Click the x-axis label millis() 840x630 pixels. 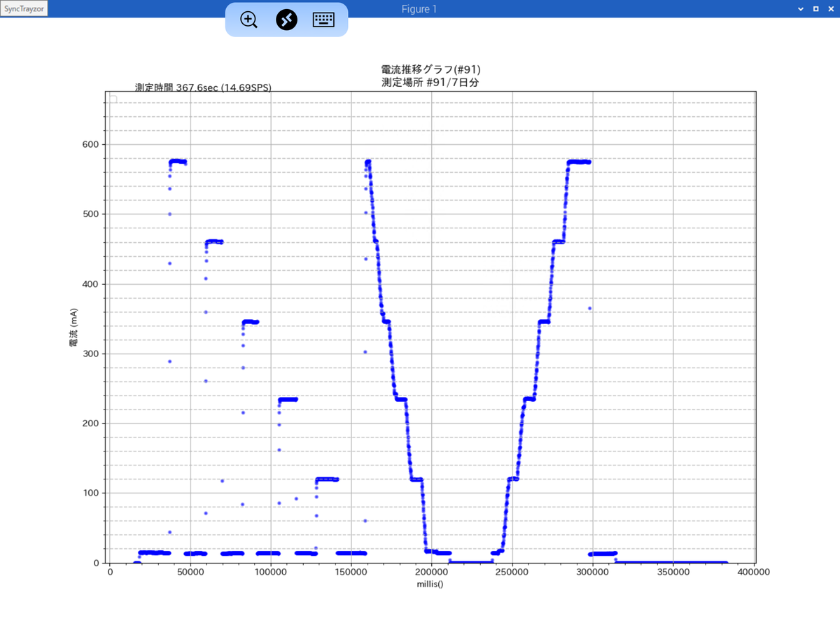[x=430, y=582]
